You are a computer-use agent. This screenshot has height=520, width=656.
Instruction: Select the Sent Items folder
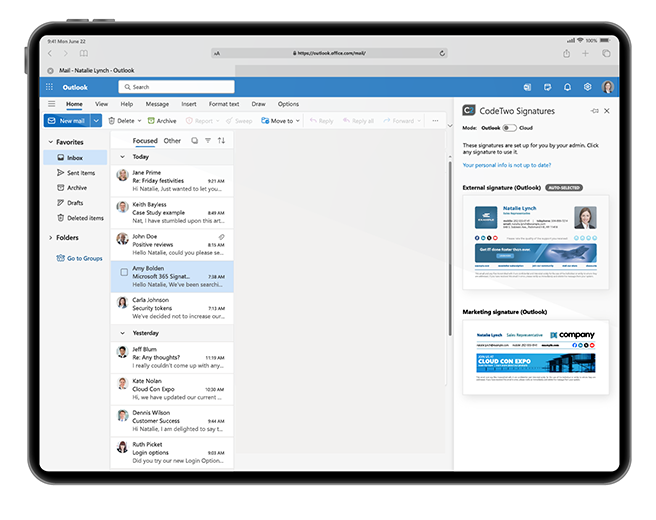coord(76,173)
